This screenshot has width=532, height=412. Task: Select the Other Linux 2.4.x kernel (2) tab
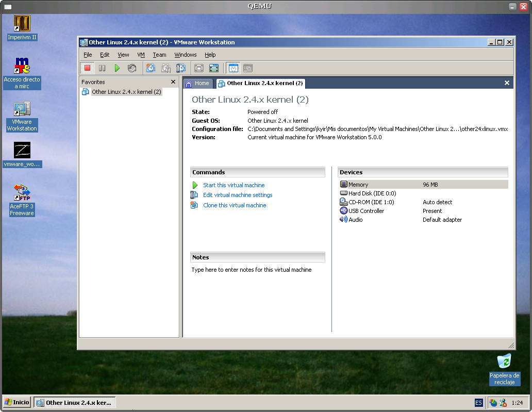[x=260, y=84]
